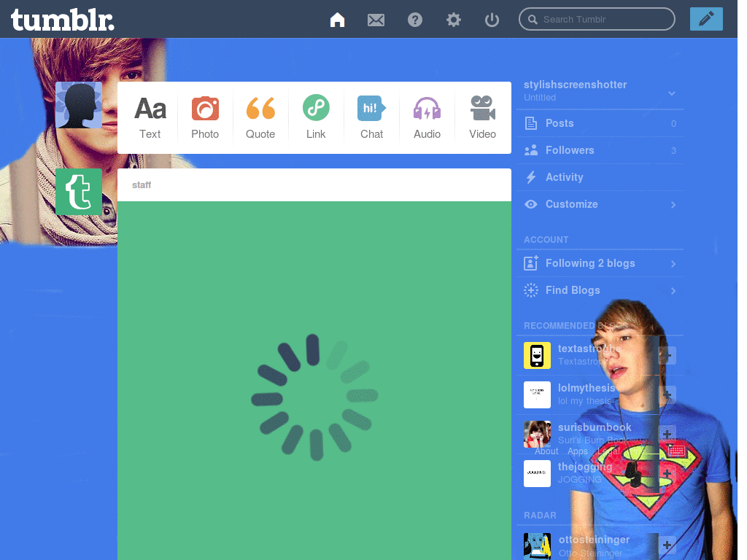Focus the Search Tumblr field
Viewport: 747px width, 560px height.
pos(597,19)
